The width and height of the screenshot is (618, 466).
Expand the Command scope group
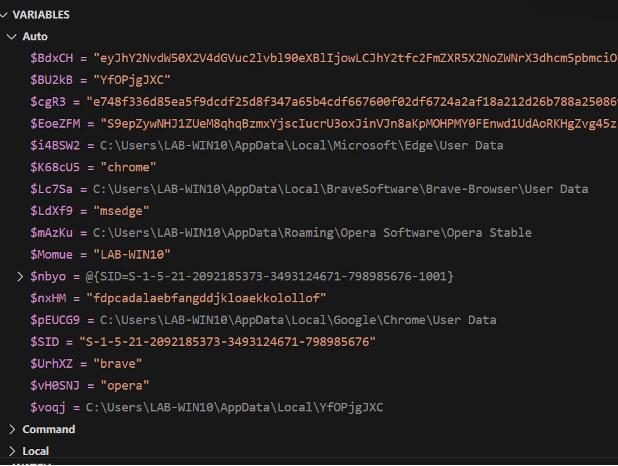(12, 429)
